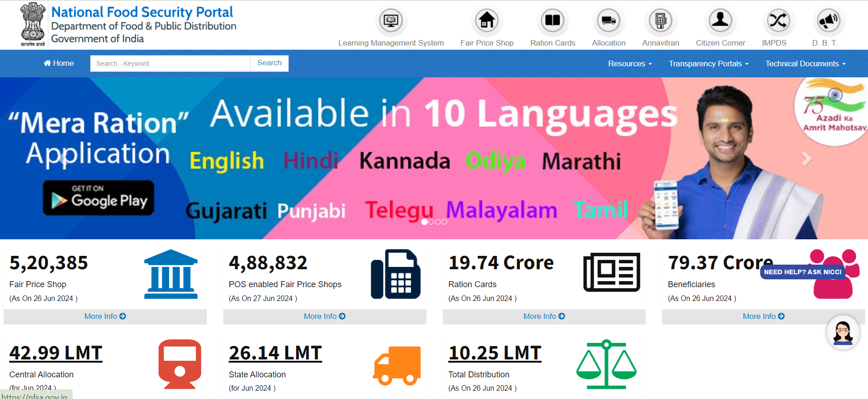Viewport: 868px width, 399px height.
Task: Click the 10.25 LMT Total Distribution link
Action: click(x=495, y=353)
